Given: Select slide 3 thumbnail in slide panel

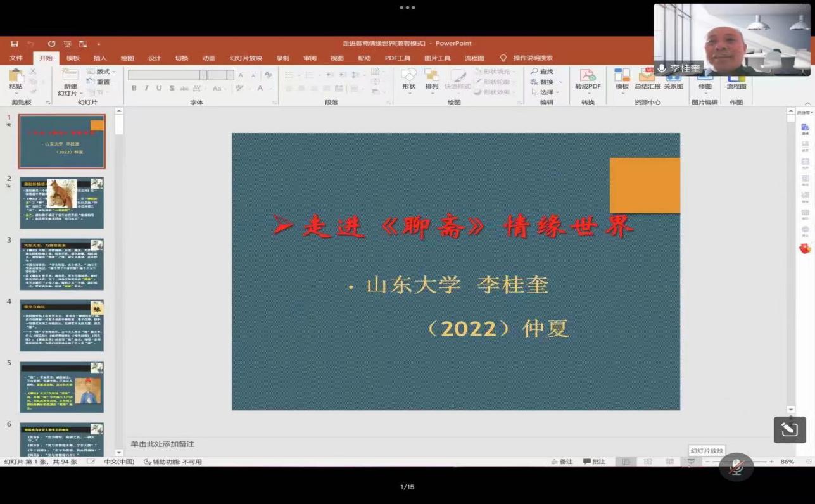Looking at the screenshot, I should pyautogui.click(x=61, y=264).
